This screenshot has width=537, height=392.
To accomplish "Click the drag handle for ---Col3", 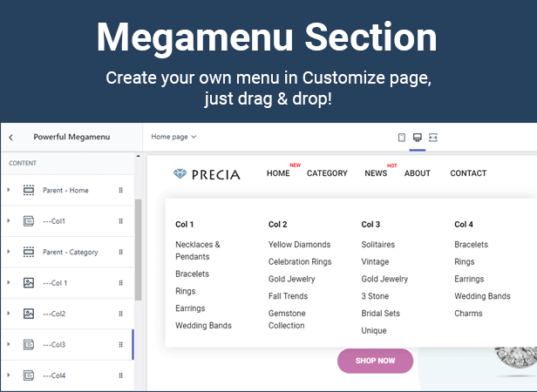I will click(x=120, y=344).
